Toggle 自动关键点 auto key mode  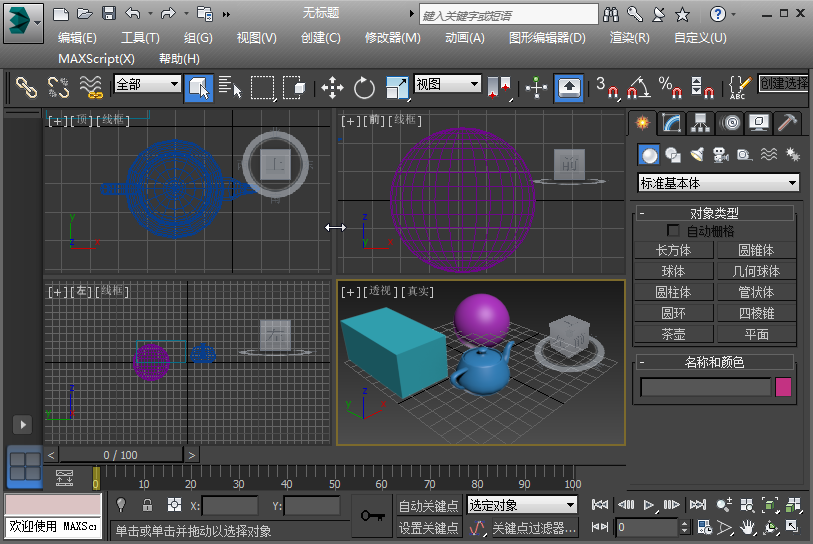click(x=428, y=505)
